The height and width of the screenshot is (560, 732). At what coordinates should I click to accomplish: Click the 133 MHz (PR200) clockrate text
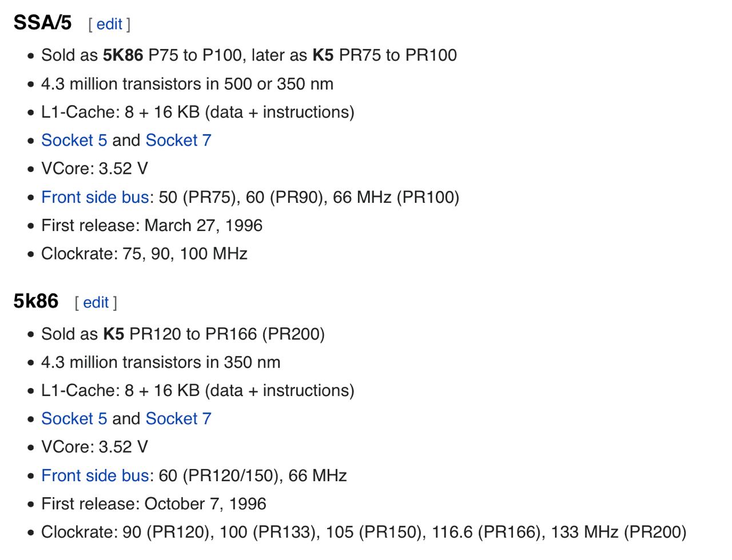pyautogui.click(x=618, y=532)
